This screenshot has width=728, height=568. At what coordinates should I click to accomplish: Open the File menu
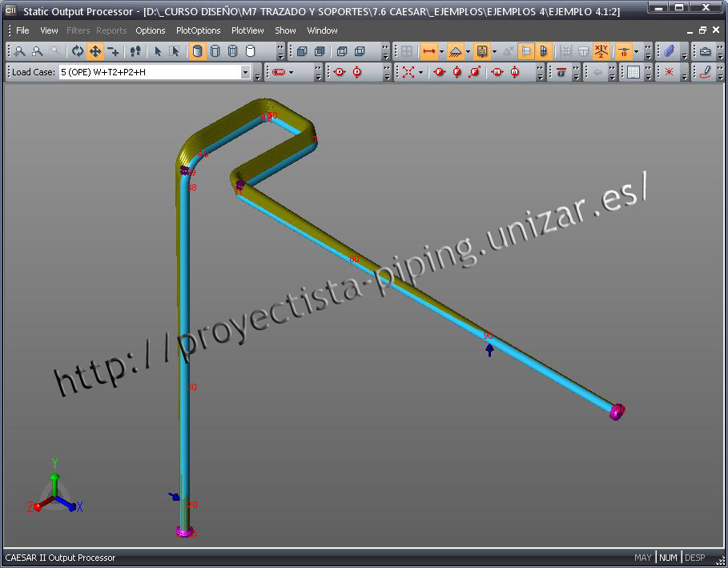(22, 30)
